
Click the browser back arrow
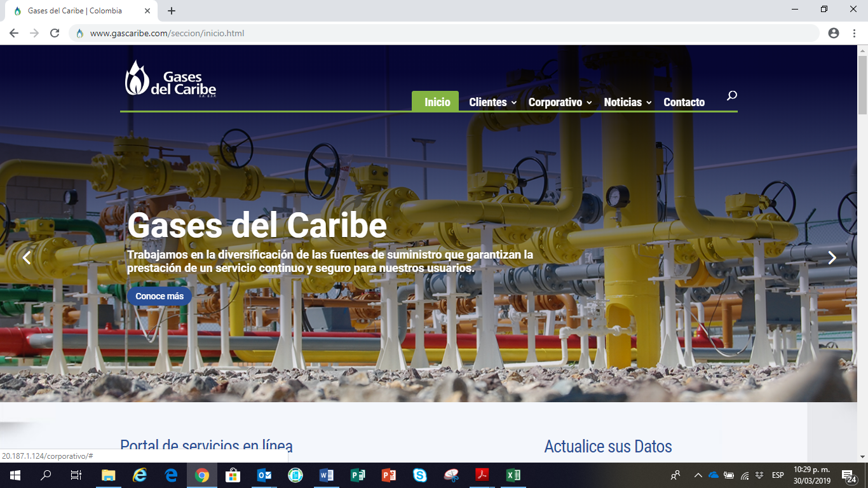[14, 33]
